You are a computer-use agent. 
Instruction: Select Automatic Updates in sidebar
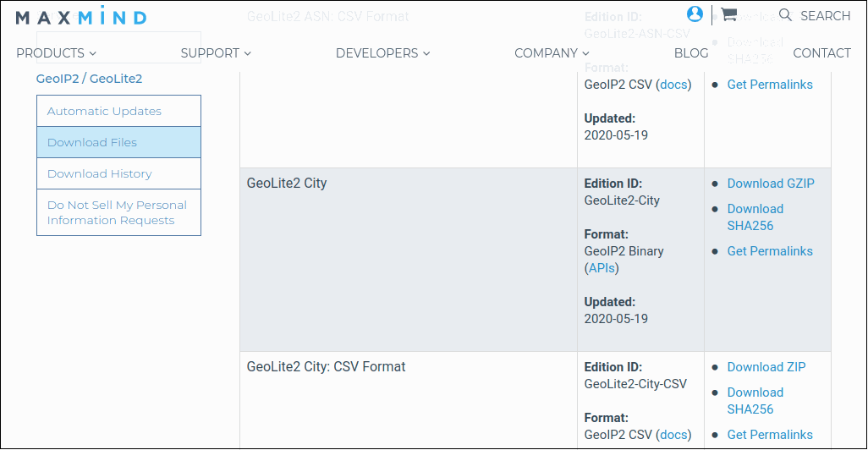click(119, 111)
